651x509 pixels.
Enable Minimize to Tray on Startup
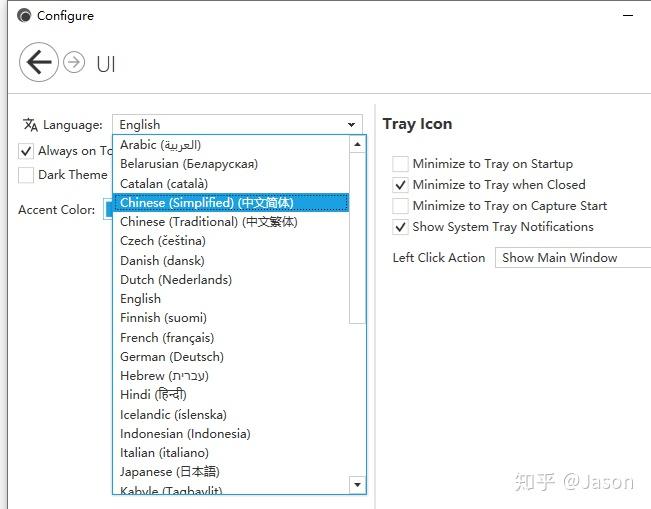[400, 164]
